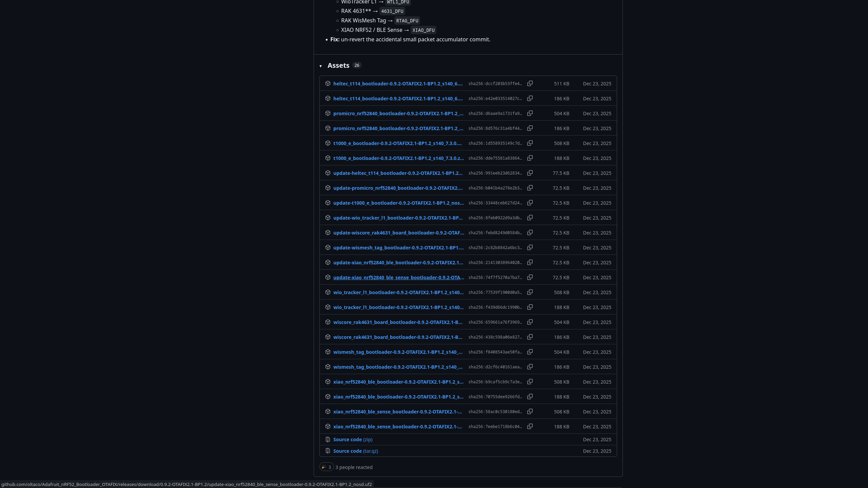868x488 pixels.
Task: Copy sha256 of first heltec_t114 511 KB asset
Action: (x=530, y=83)
